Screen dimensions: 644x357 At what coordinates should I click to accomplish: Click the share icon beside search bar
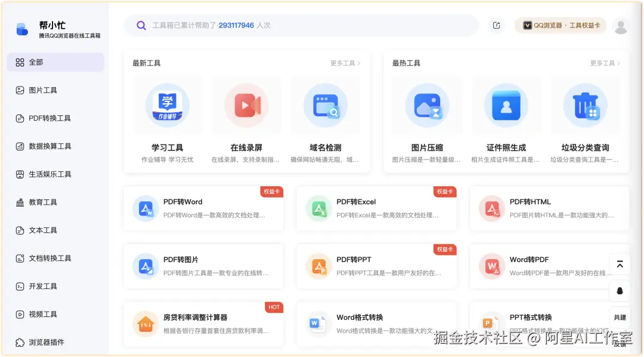496,26
